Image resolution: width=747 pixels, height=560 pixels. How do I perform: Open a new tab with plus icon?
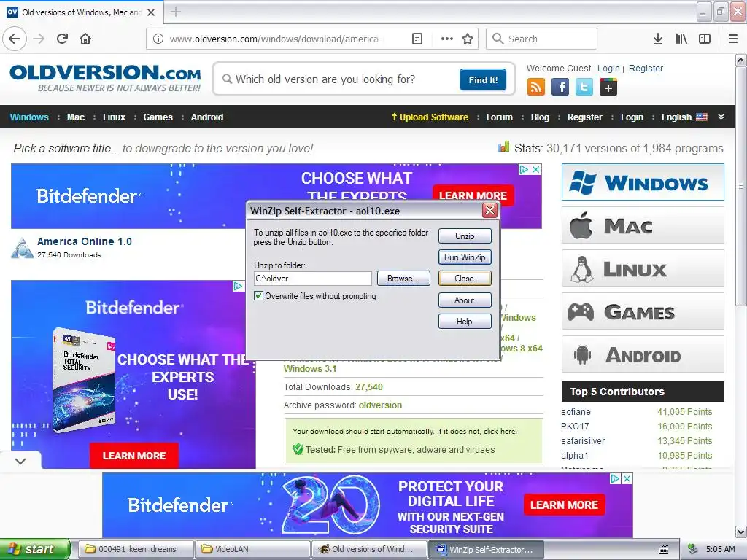click(x=176, y=12)
